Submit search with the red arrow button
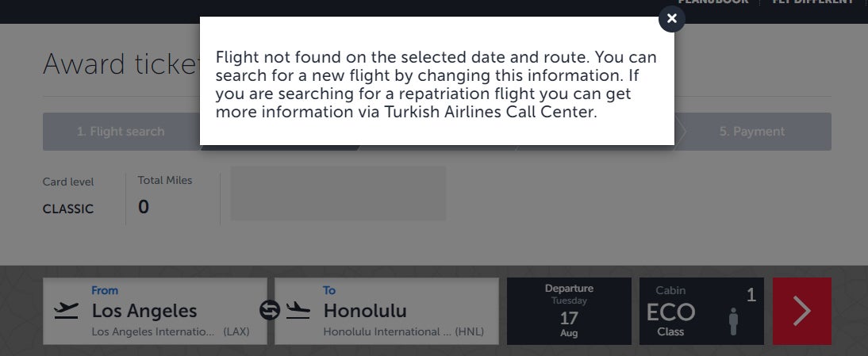 [801, 312]
